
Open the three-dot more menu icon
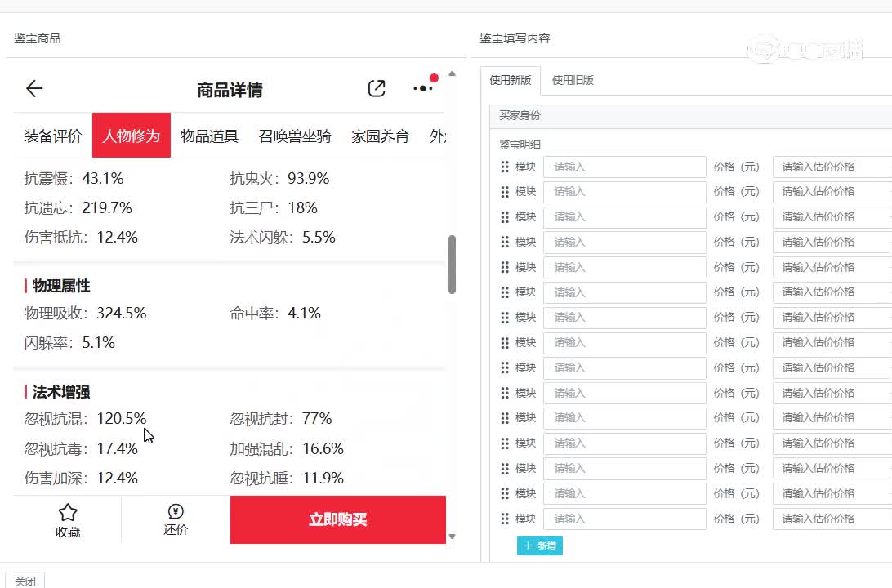point(423,88)
